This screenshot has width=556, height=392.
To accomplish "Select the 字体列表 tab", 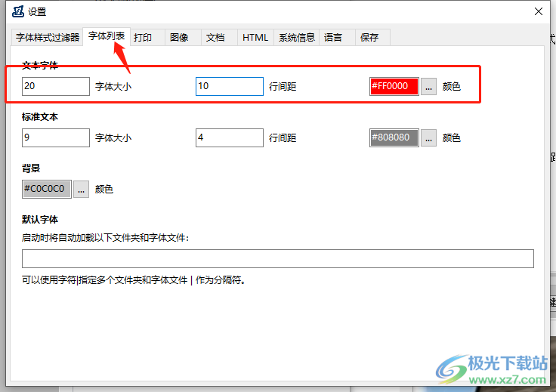I will 107,36.
